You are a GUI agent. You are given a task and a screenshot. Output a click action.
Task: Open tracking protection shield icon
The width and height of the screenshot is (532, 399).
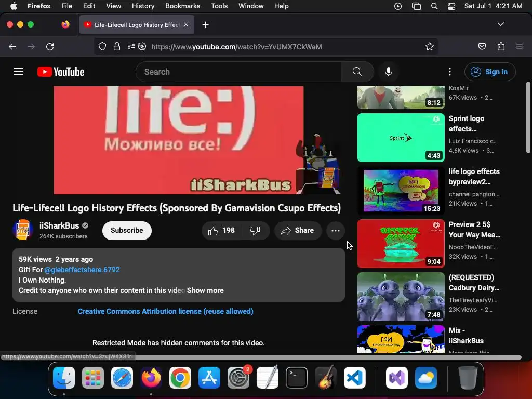(102, 46)
